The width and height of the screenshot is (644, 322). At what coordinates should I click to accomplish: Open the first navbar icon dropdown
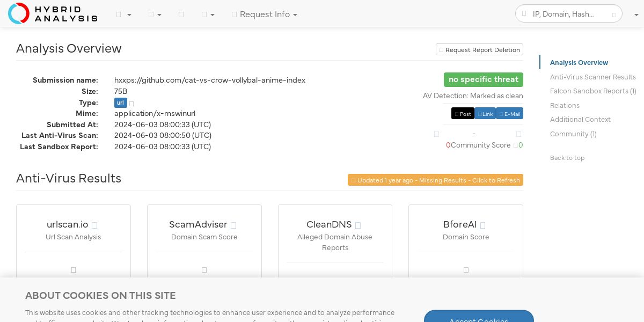[123, 14]
